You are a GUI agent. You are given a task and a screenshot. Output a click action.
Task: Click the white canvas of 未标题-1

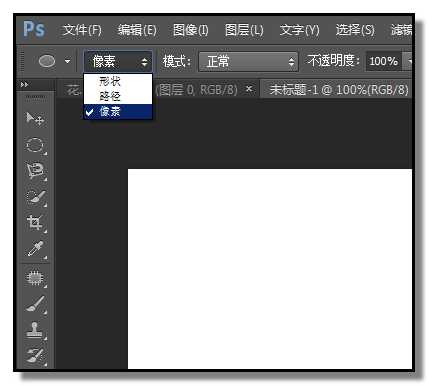click(270, 269)
